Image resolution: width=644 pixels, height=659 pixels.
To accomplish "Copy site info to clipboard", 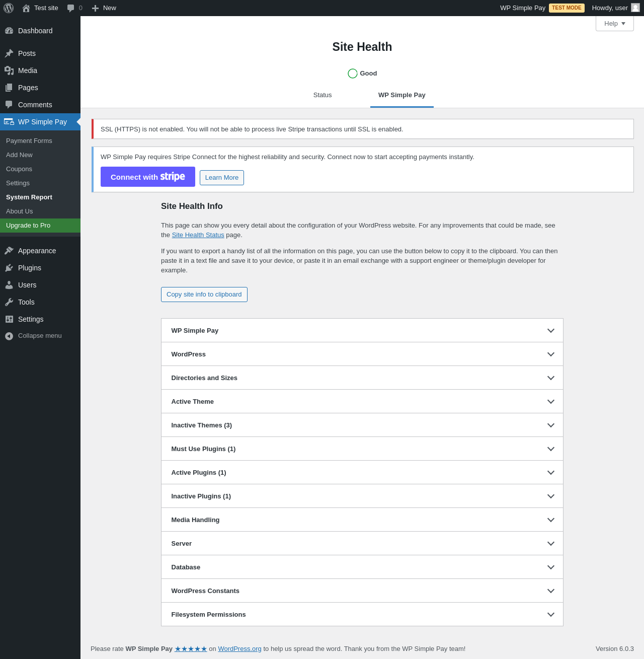I will point(204,295).
